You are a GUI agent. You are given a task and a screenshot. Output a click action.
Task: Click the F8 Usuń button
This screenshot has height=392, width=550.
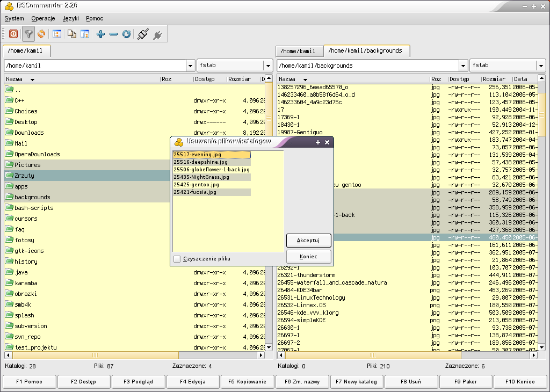point(411,382)
